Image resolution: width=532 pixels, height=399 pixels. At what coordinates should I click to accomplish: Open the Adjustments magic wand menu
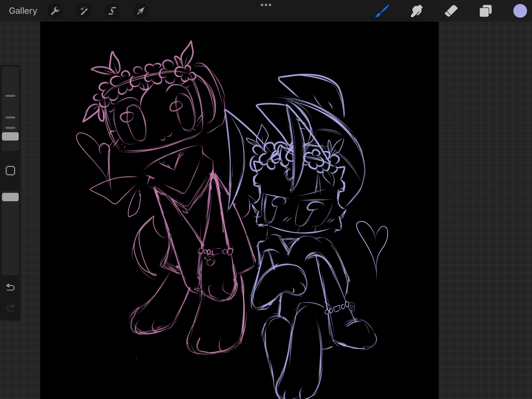[x=83, y=11]
